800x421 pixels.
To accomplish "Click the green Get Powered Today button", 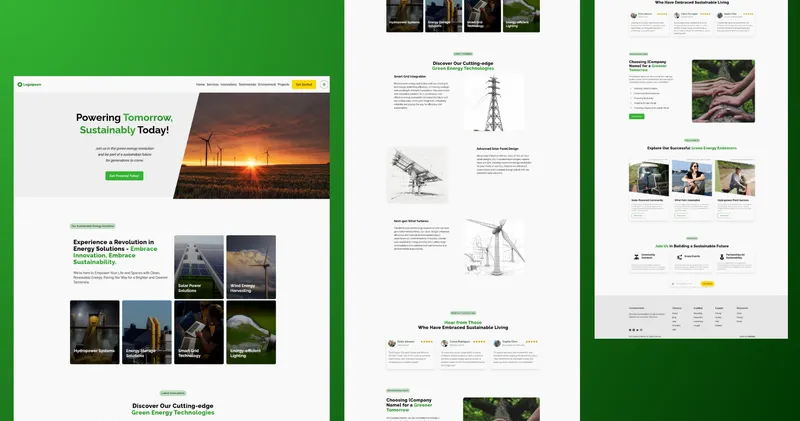I will pos(124,175).
